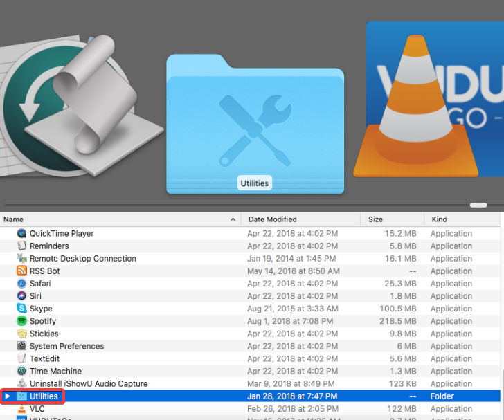Click the Stickies app icon
The height and width of the screenshot is (420, 504).
tap(21, 334)
